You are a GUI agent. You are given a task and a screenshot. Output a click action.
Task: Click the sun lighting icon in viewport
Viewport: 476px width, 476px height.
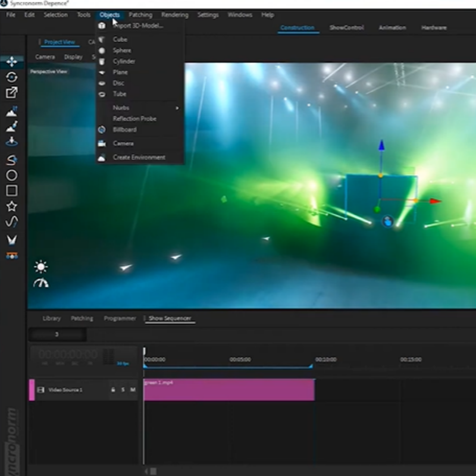40,267
